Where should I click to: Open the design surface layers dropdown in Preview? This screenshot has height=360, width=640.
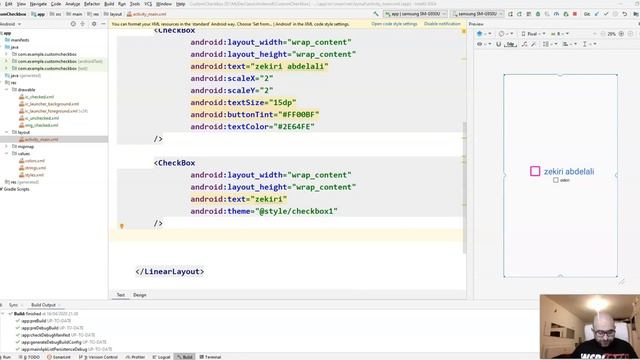click(484, 34)
